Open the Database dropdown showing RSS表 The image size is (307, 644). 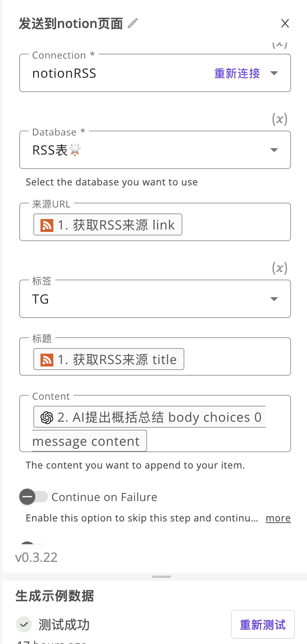point(274,150)
